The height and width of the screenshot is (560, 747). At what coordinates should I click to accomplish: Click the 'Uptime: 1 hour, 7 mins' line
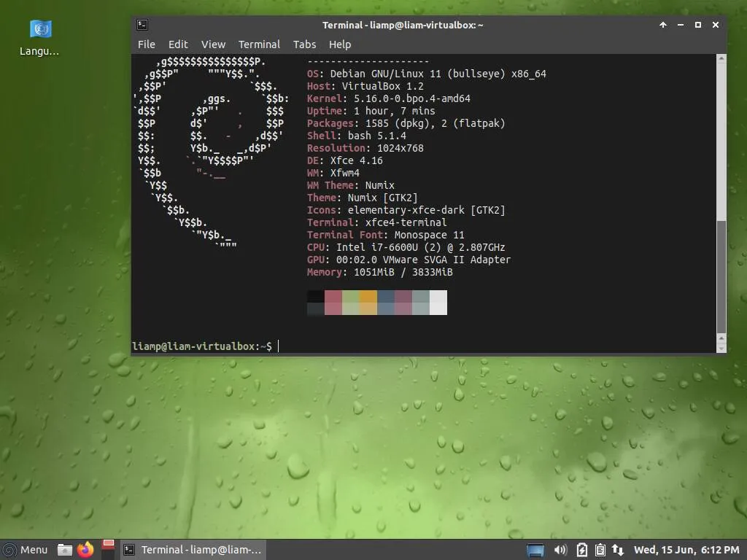(371, 111)
